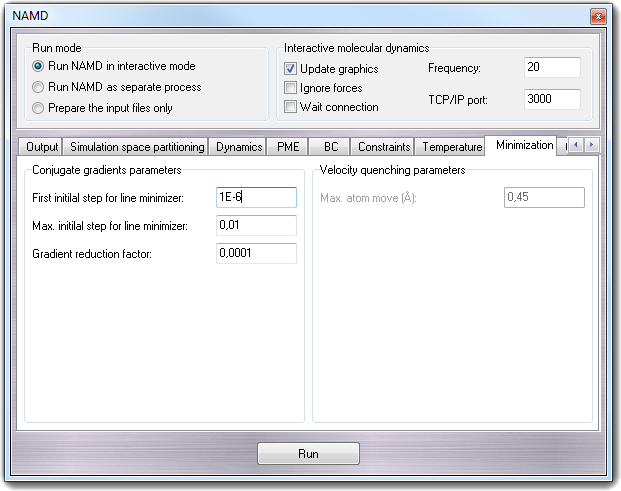Switch to the Dynamics tab
The width and height of the screenshot is (621, 491).
(239, 147)
